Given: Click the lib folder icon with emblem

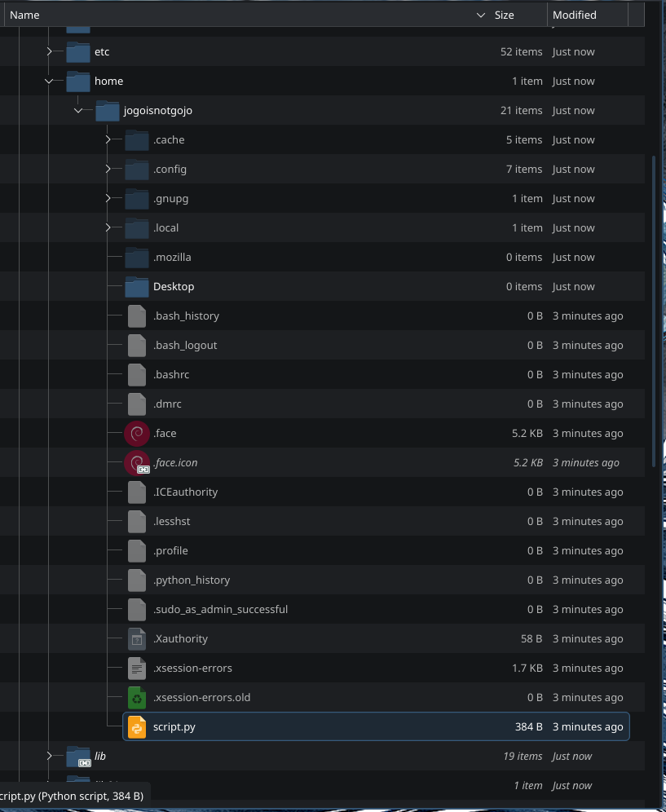Looking at the screenshot, I should coord(77,757).
